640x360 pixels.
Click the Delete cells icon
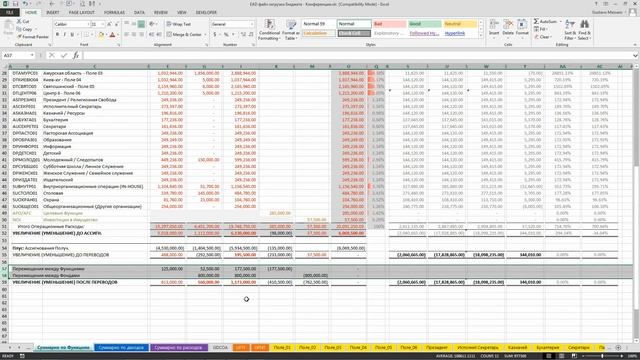[x=508, y=28]
